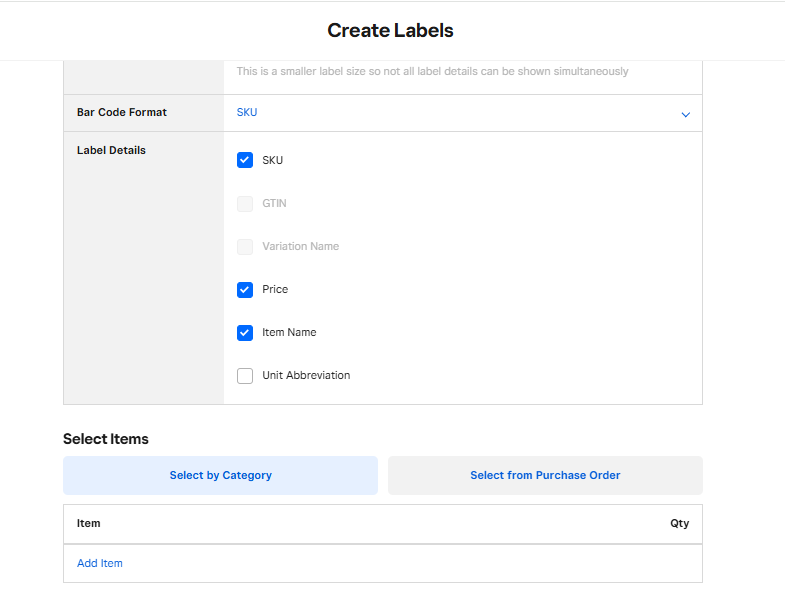Enable the Unit Abbreviation checkbox
785x599 pixels.
click(x=245, y=376)
